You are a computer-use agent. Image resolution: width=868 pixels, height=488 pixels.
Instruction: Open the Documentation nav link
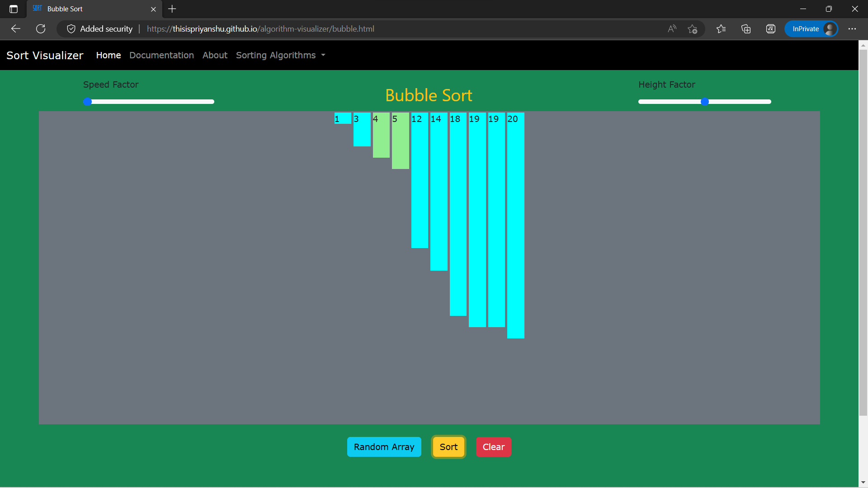pyautogui.click(x=161, y=55)
